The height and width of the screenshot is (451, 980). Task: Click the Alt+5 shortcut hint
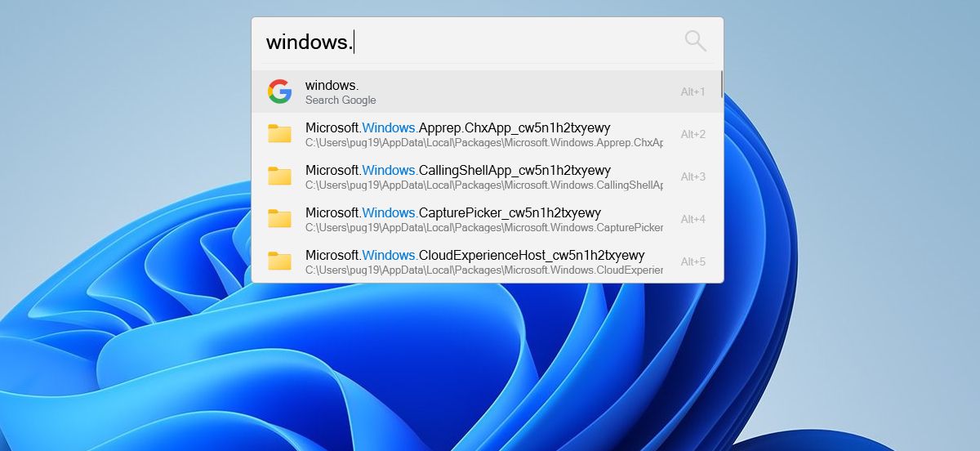click(x=693, y=261)
